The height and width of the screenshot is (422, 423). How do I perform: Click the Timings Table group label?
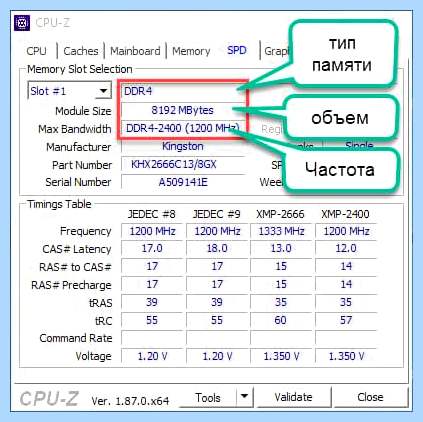[x=59, y=204]
